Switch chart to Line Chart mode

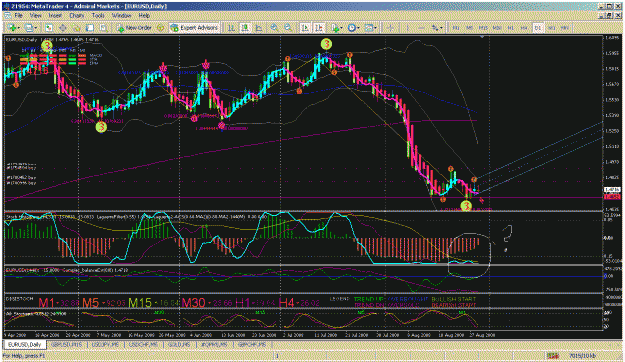(259, 28)
